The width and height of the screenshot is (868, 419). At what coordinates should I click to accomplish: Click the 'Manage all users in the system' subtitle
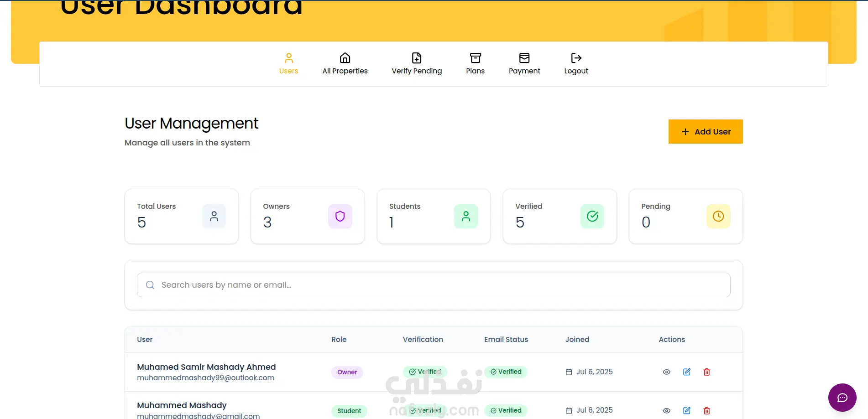187,143
